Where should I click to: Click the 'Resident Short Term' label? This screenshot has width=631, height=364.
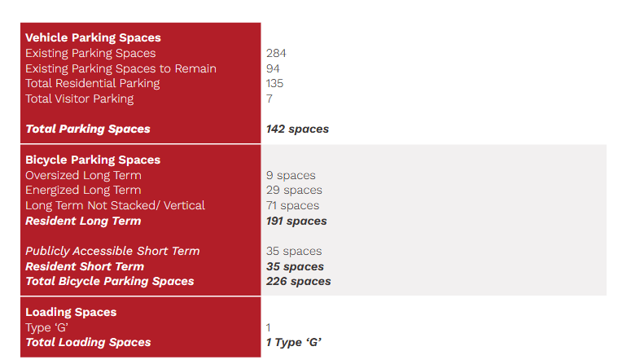coord(85,266)
